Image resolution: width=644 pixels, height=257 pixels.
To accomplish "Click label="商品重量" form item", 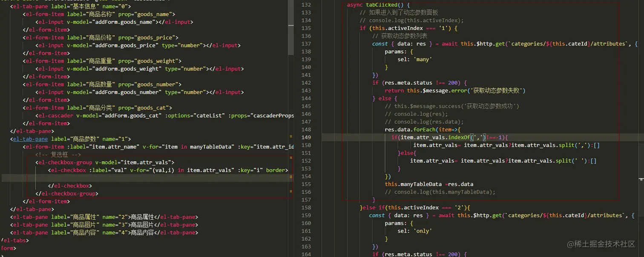I will pos(102,61).
